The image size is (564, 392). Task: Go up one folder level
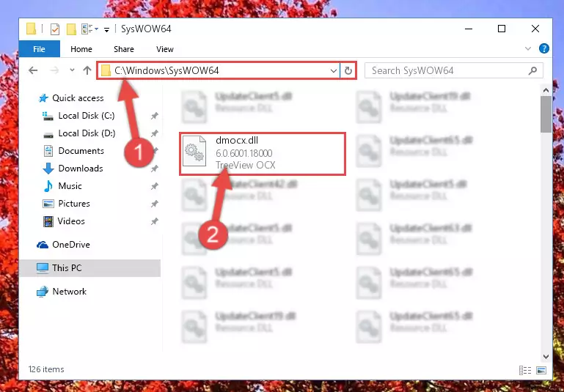coord(87,70)
